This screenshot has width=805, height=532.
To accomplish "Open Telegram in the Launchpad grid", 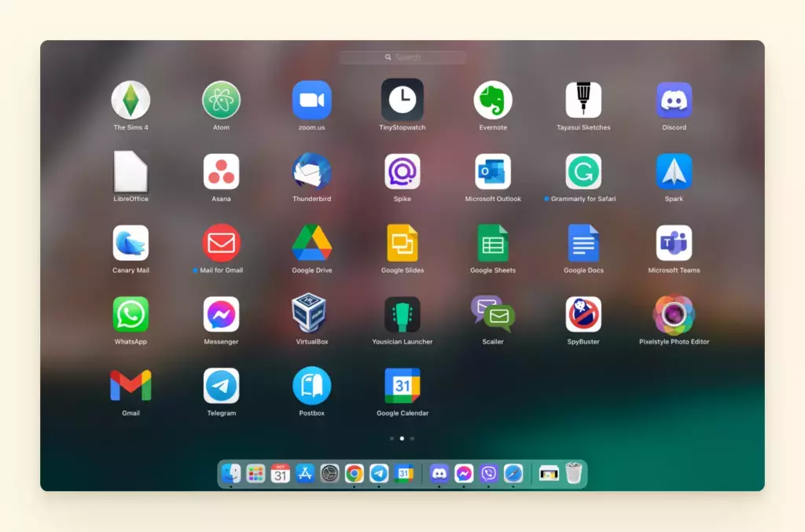I will pyautogui.click(x=221, y=385).
